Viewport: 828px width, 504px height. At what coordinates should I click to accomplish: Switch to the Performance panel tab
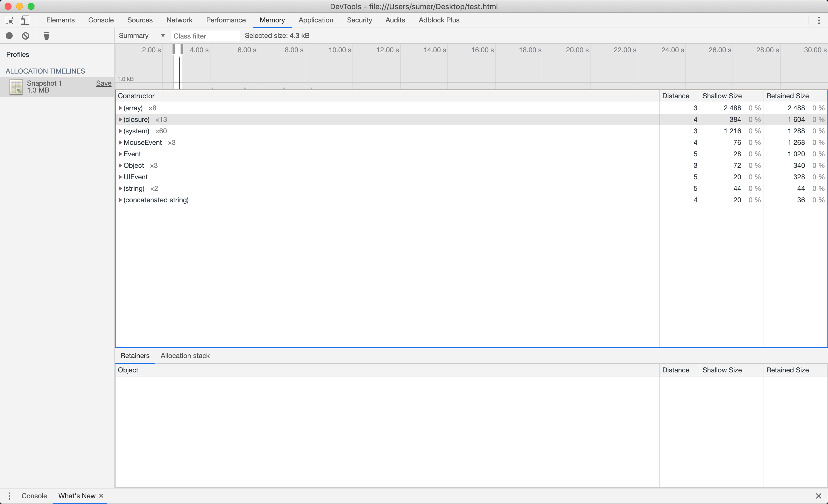(x=225, y=20)
